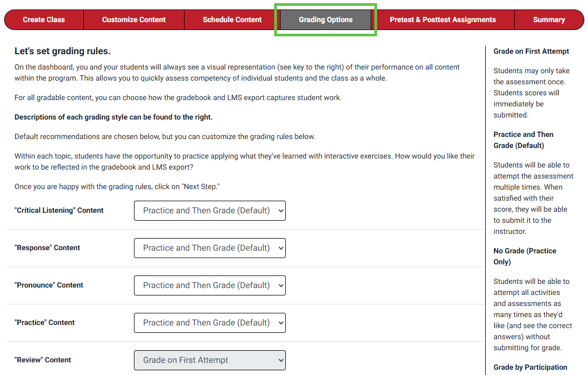Click the "No Grade (Practice Only)" sidebar heading
Viewport: 588px width, 375px height.
pyautogui.click(x=525, y=256)
